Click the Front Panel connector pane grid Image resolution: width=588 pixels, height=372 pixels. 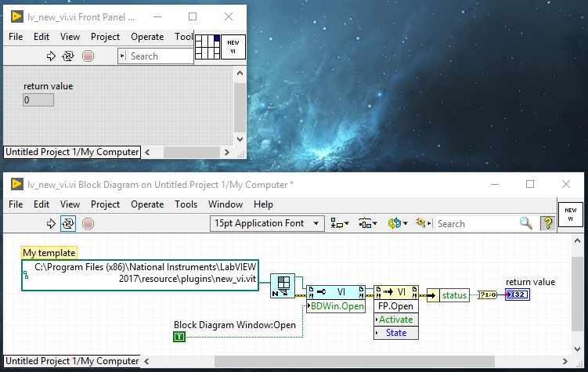206,46
